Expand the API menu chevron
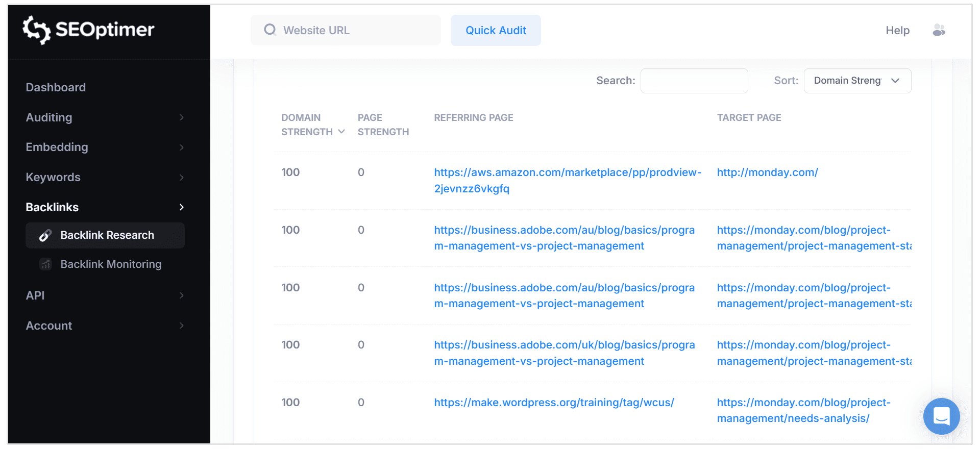Viewport: 980px width, 449px height. [x=181, y=295]
